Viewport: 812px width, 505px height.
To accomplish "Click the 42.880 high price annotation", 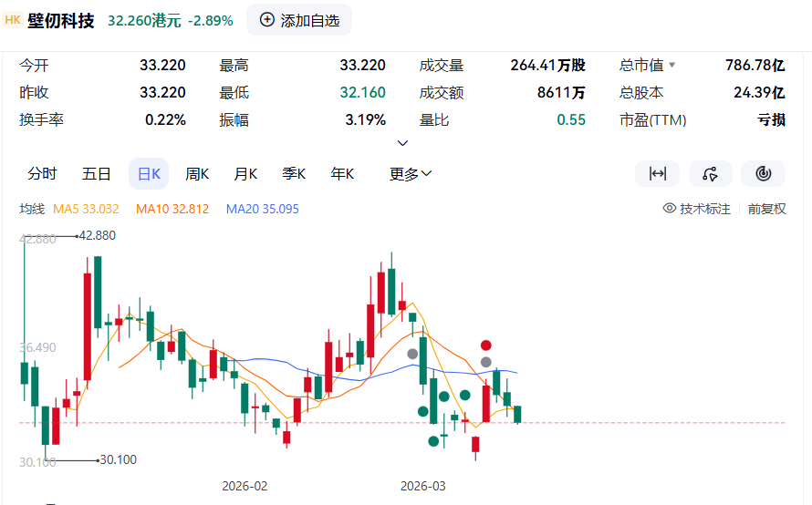I will (97, 235).
